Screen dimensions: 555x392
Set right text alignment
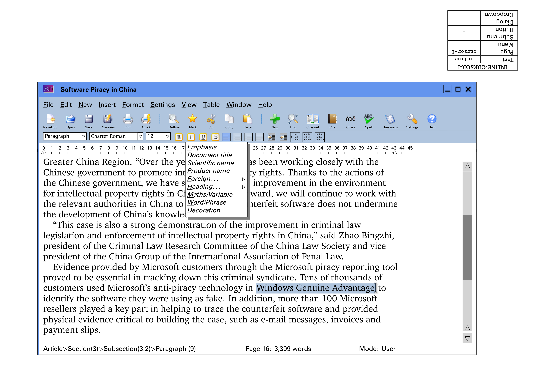click(x=248, y=137)
